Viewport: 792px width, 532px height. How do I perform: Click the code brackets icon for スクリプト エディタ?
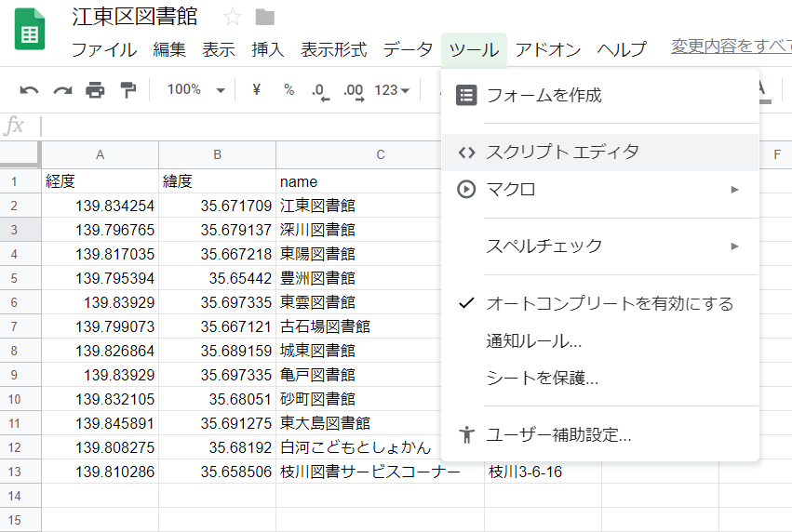466,152
